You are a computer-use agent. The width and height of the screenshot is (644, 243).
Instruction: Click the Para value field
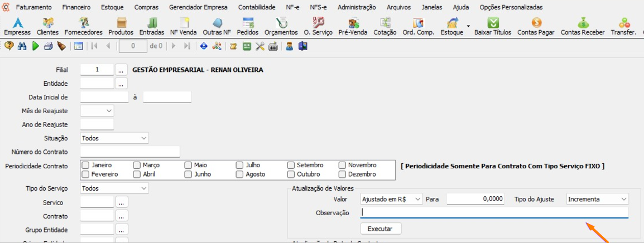pos(475,199)
